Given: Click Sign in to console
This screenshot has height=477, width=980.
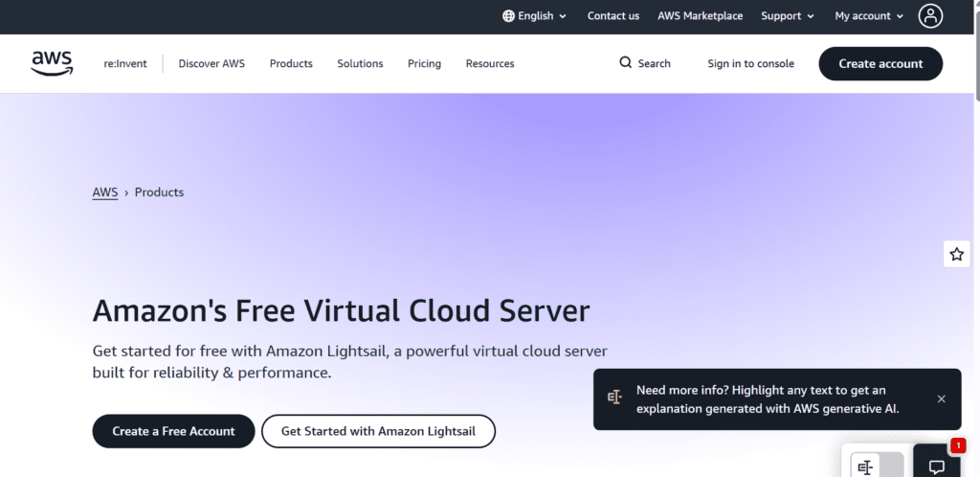Looking at the screenshot, I should coord(750,63).
